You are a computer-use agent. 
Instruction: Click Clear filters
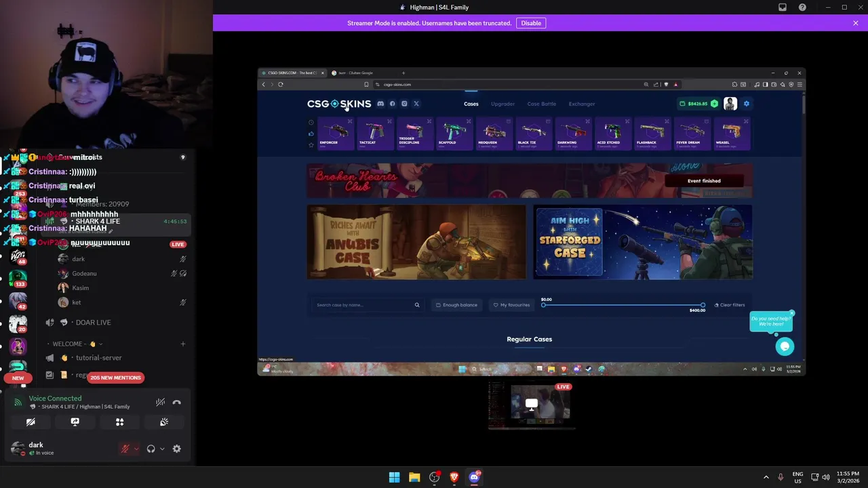pyautogui.click(x=729, y=305)
